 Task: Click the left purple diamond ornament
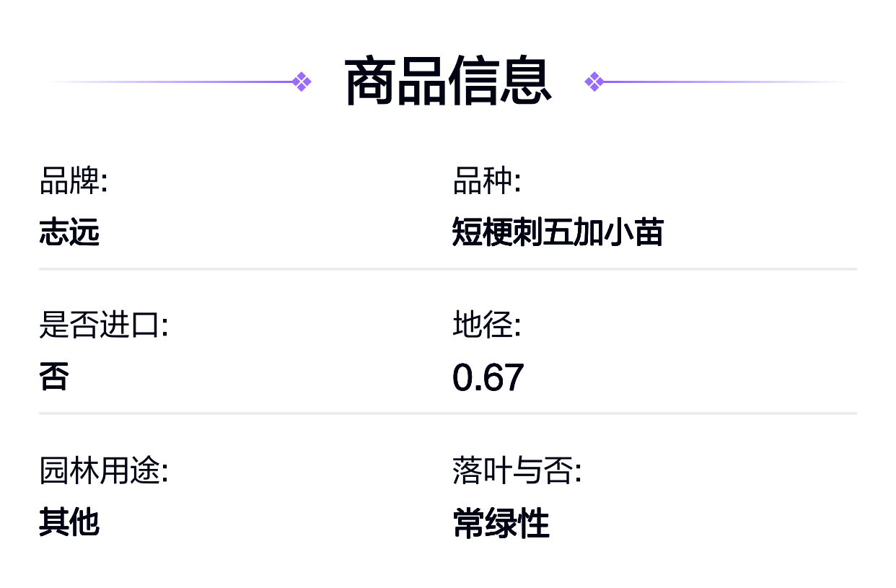click(x=302, y=82)
